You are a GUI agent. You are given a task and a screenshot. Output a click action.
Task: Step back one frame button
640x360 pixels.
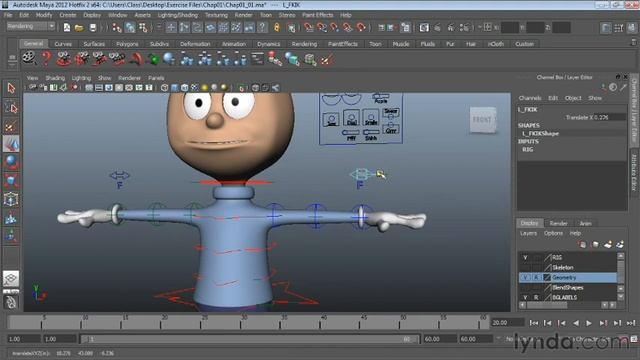(547, 323)
